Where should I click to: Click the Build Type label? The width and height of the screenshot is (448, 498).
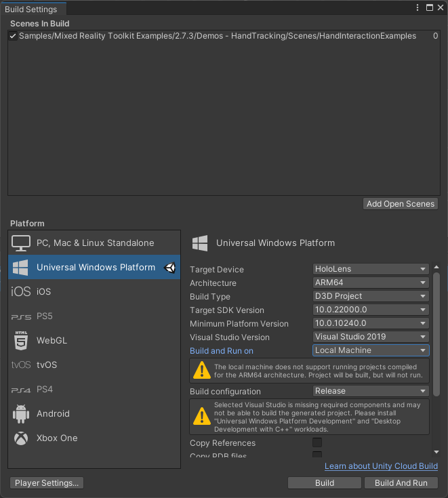click(x=210, y=297)
